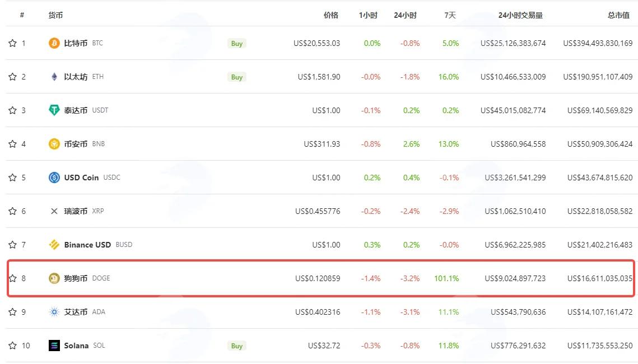Click the BNB coin logo icon
The image size is (638, 364).
coord(54,144)
